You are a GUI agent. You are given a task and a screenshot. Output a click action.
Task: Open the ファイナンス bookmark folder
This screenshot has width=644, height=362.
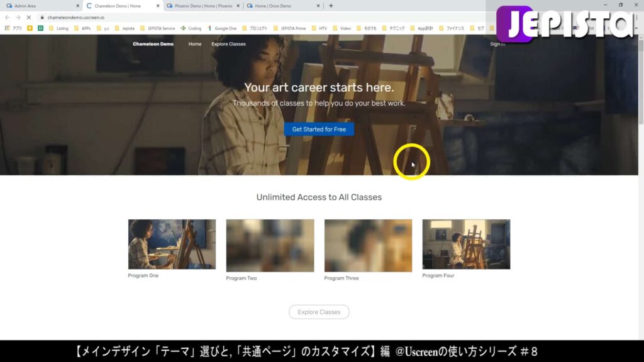click(x=452, y=28)
